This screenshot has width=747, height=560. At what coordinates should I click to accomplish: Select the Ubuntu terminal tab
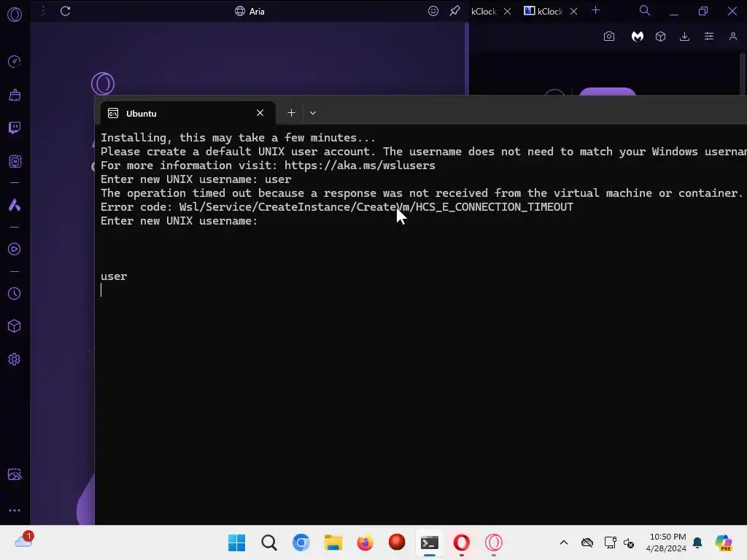pyautogui.click(x=187, y=113)
